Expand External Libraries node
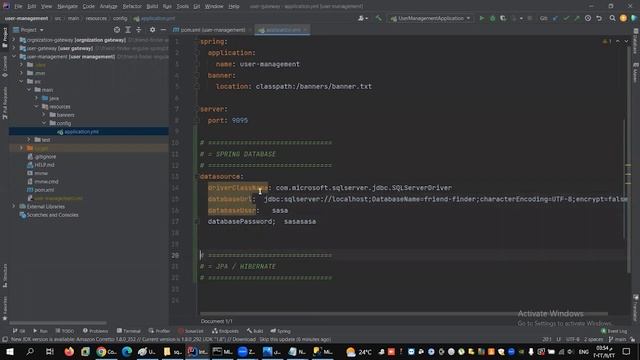Viewport: 640px width, 360px height. click(x=14, y=206)
